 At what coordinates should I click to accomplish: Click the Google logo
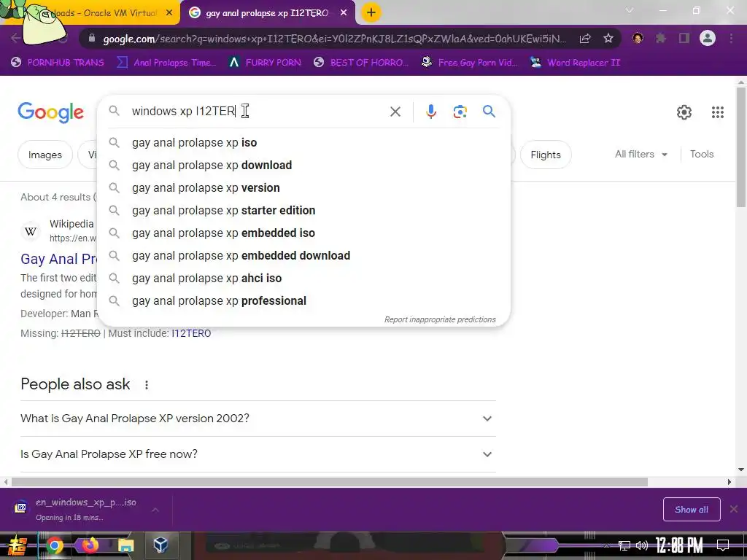pos(51,112)
